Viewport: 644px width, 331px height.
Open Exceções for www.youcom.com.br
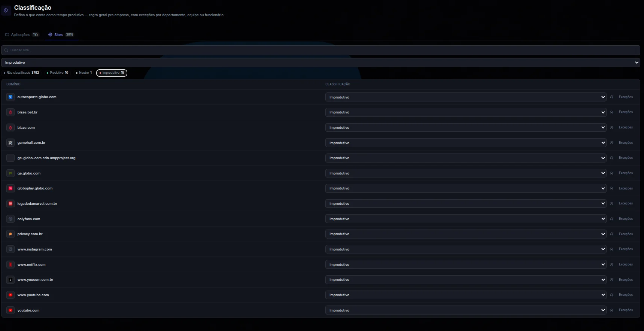click(x=626, y=280)
